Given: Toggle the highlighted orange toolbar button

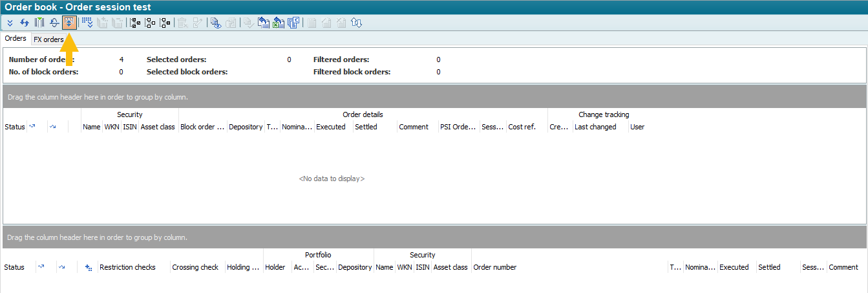Looking at the screenshot, I should point(69,23).
